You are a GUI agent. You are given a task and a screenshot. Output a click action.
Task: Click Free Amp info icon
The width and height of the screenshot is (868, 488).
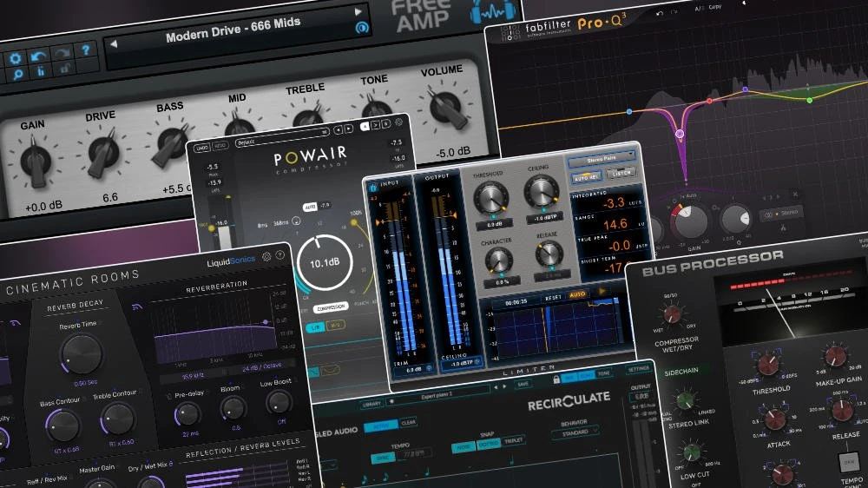41,71
